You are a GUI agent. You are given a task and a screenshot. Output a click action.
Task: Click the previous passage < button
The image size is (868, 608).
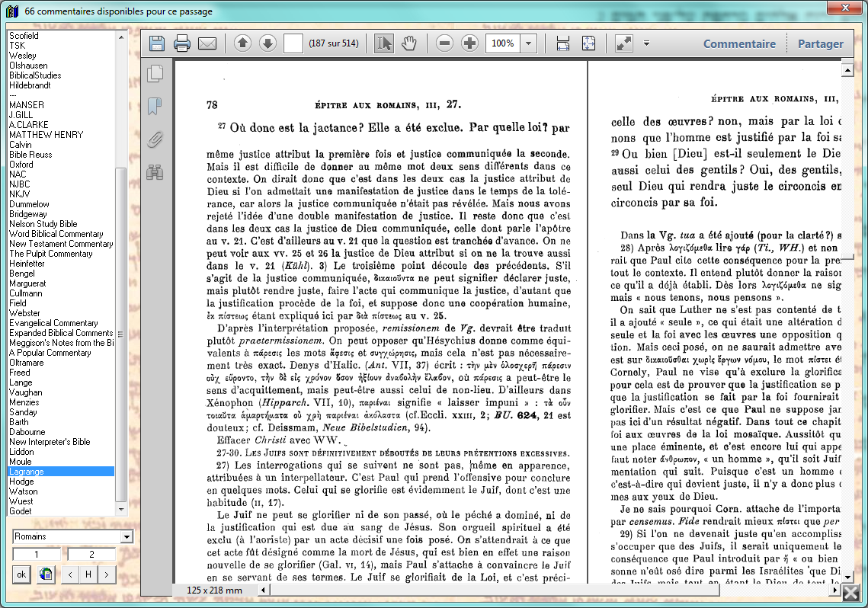click(70, 574)
